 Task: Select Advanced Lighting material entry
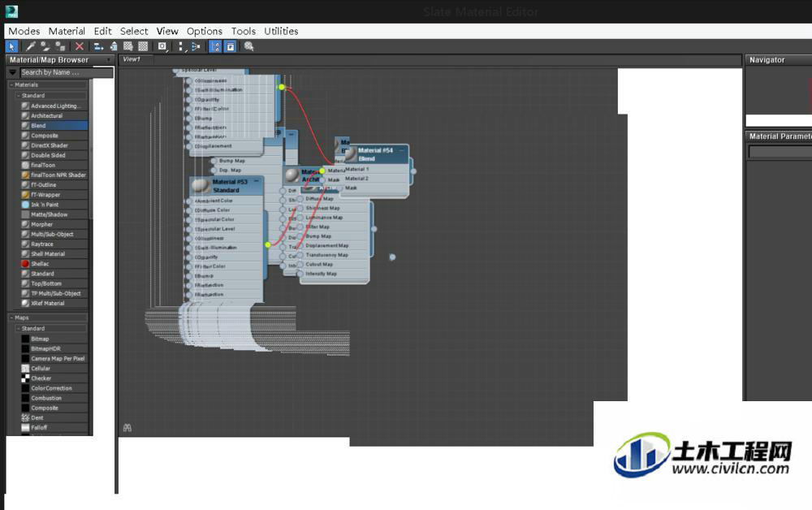tap(54, 106)
